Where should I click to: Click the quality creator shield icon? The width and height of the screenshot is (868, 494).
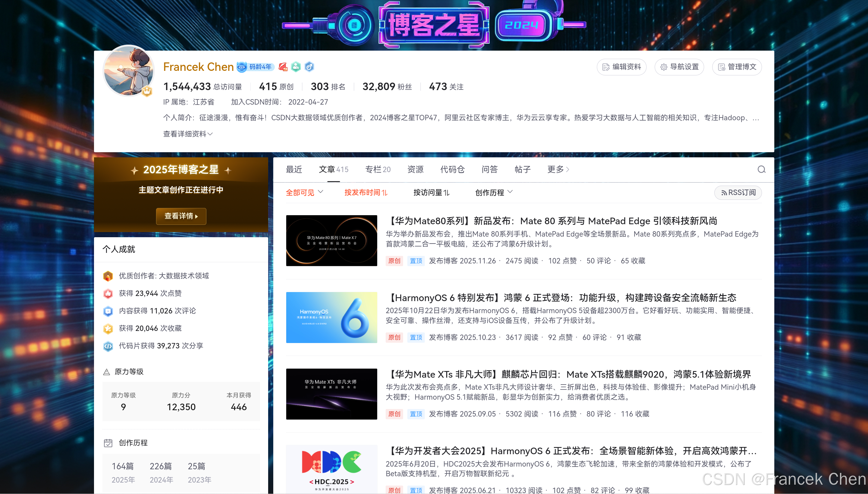(108, 276)
